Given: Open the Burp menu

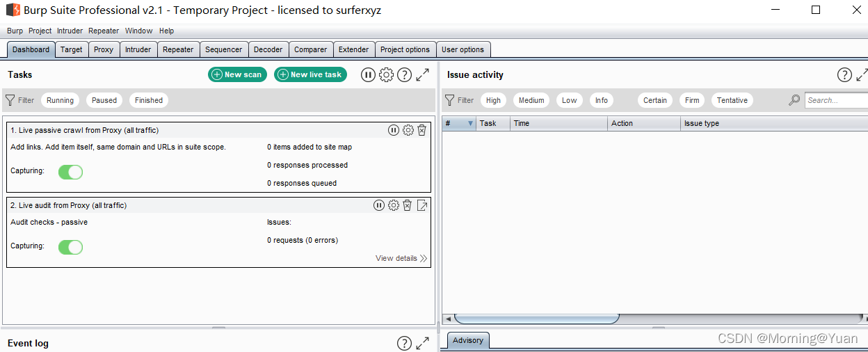Looking at the screenshot, I should [15, 31].
